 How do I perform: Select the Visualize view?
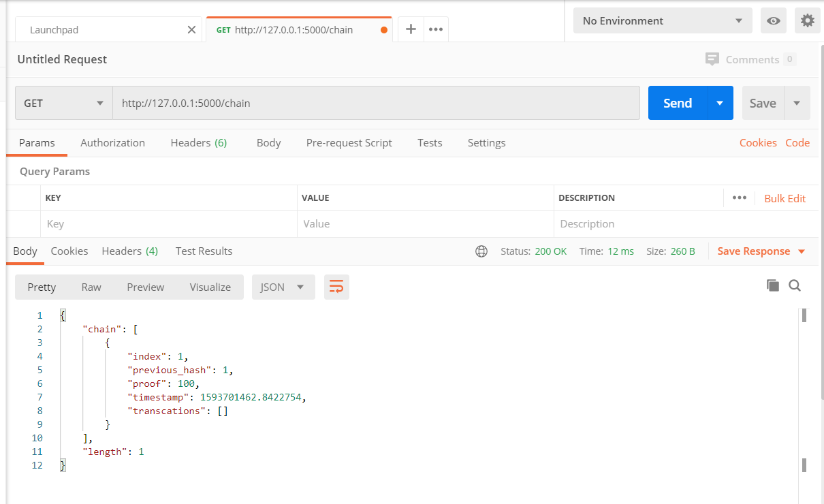coord(210,287)
